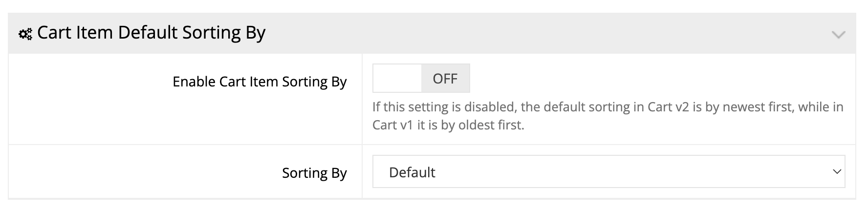This screenshot has height=211, width=868.
Task: Toggle the panel using the down chevron icon
Action: click(x=838, y=35)
